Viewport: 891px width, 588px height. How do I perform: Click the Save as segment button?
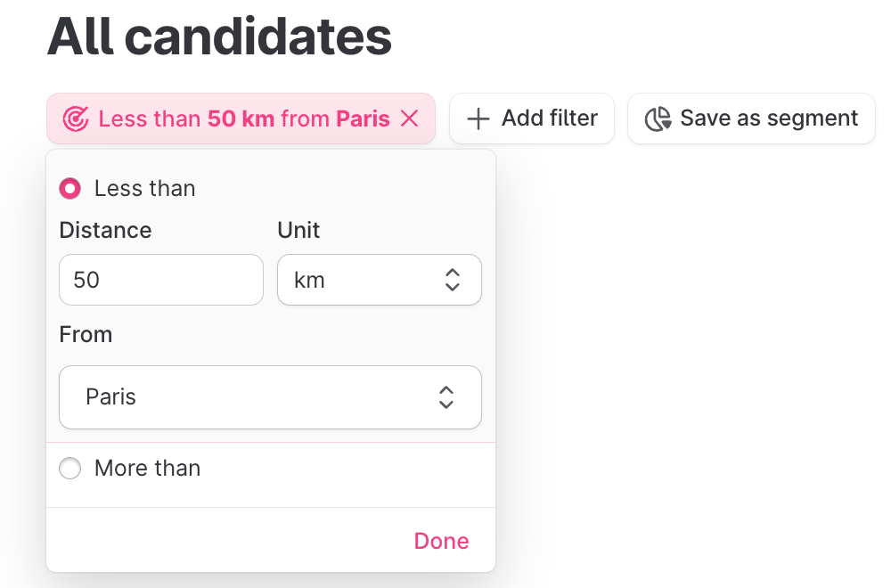click(x=751, y=118)
